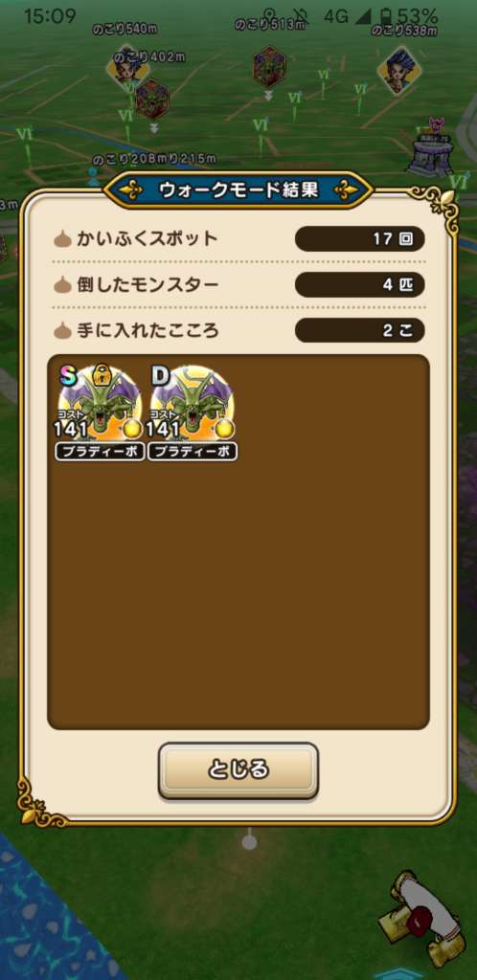Tap the hero marker labeled のこり402m
Image resolution: width=477 pixels, height=980 pixels.
click(x=128, y=68)
